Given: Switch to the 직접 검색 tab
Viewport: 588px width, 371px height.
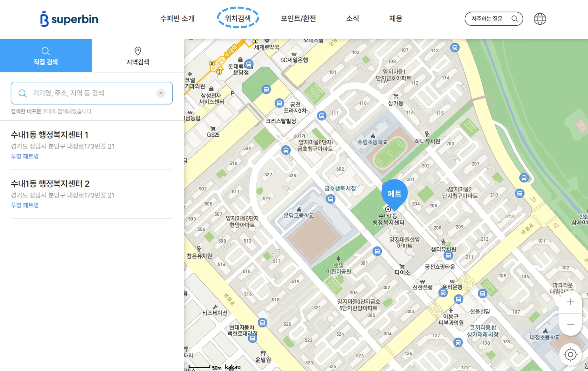Looking at the screenshot, I should coord(46,56).
